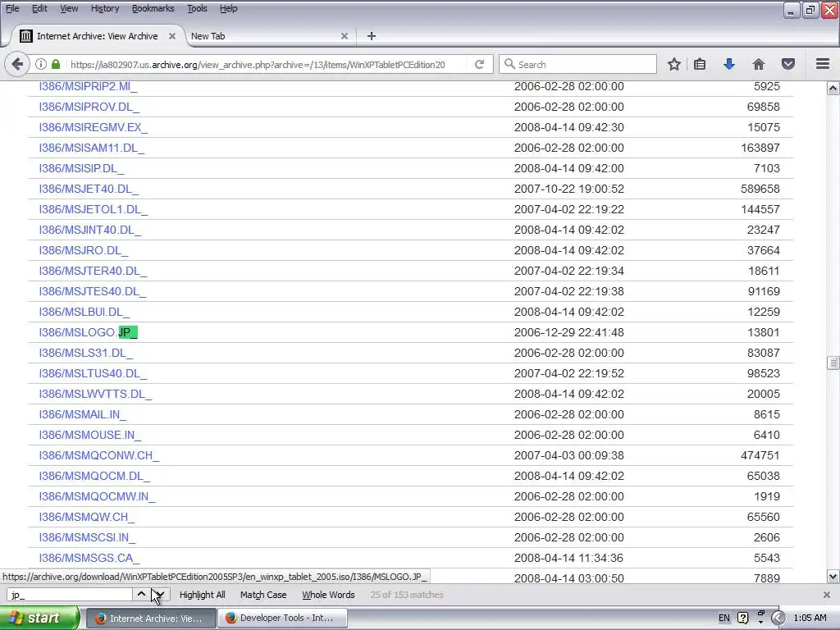The height and width of the screenshot is (630, 840).
Task: Close the find bar
Action: click(x=827, y=595)
